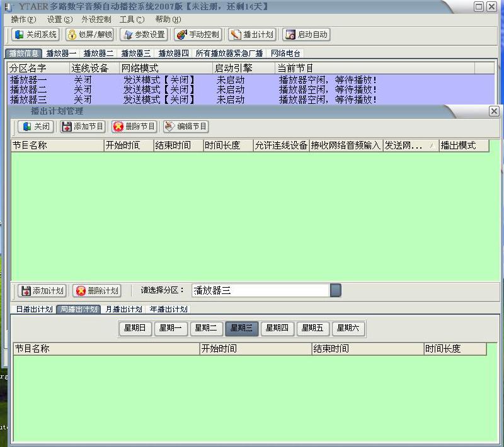Viewport: 504px width, 447px height.
Task: Select the 星期六 day button
Action: (x=348, y=328)
